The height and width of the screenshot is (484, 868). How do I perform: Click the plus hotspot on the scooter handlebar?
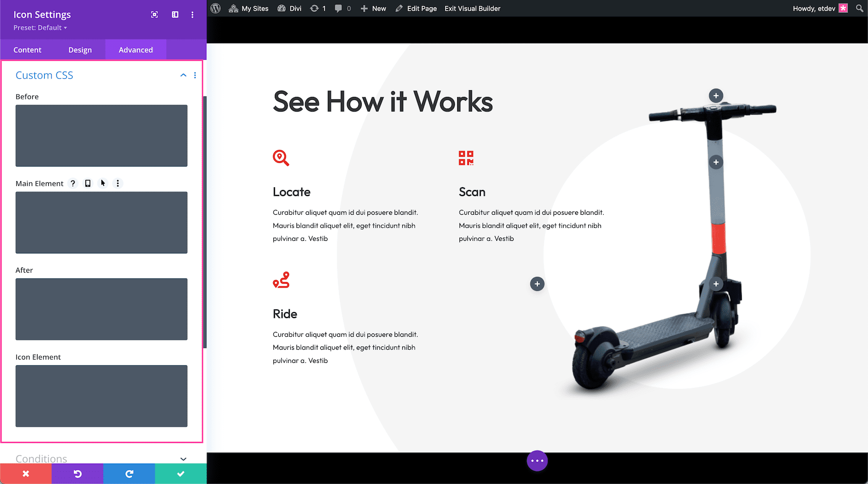716,95
